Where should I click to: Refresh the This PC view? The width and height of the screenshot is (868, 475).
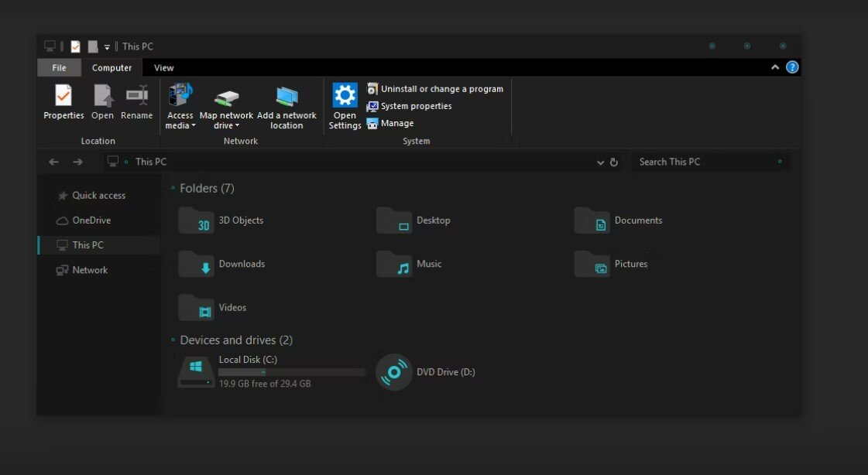[614, 162]
